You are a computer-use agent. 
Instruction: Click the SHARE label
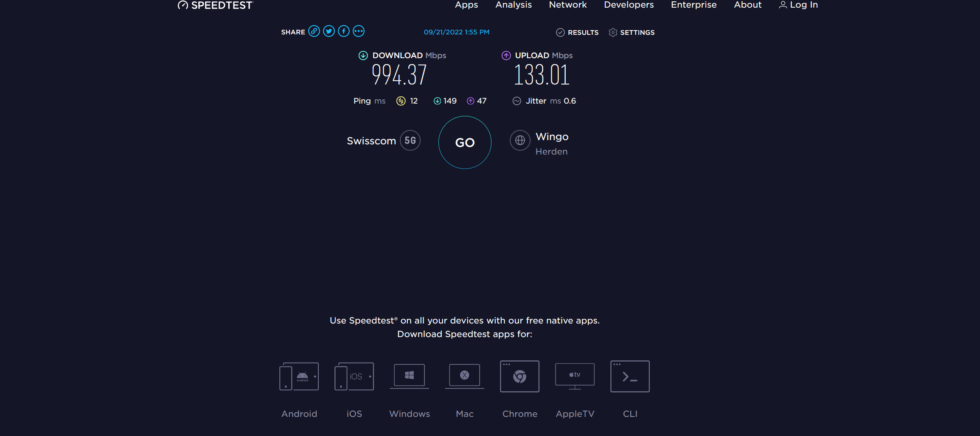[293, 32]
